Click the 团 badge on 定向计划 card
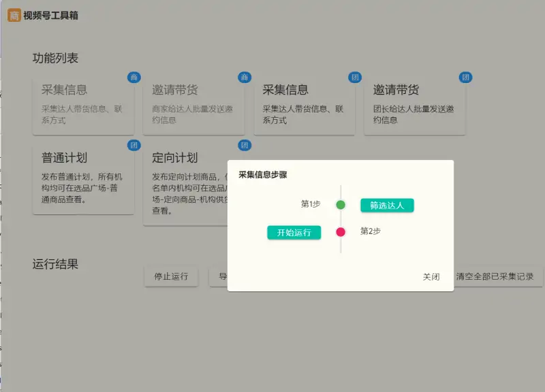545x392 pixels. [x=245, y=145]
